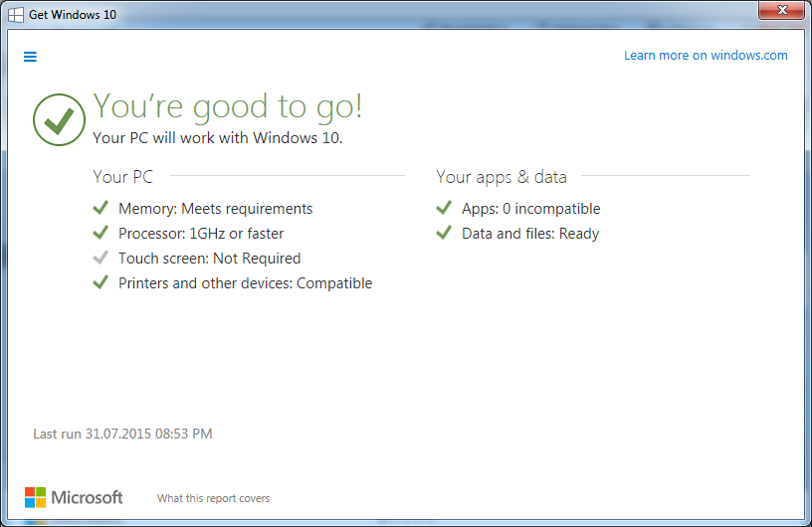The height and width of the screenshot is (527, 812).
Task: Click checkmark beside Memory: Meets requirements
Action: pyautogui.click(x=101, y=208)
